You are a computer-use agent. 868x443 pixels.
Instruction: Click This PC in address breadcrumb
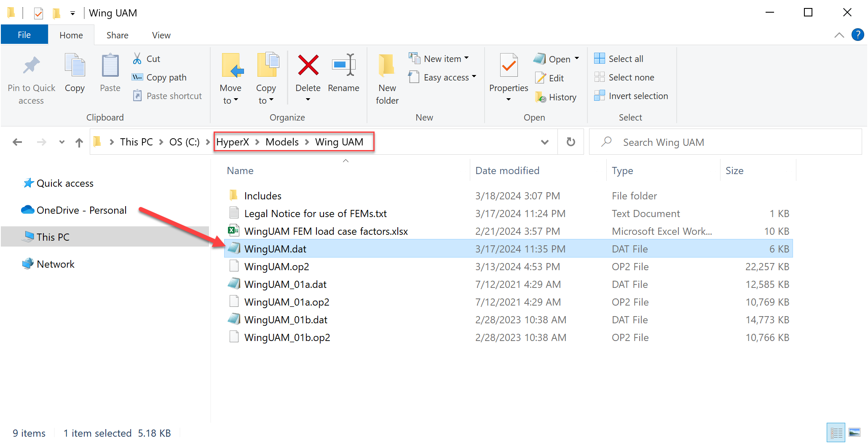[137, 142]
